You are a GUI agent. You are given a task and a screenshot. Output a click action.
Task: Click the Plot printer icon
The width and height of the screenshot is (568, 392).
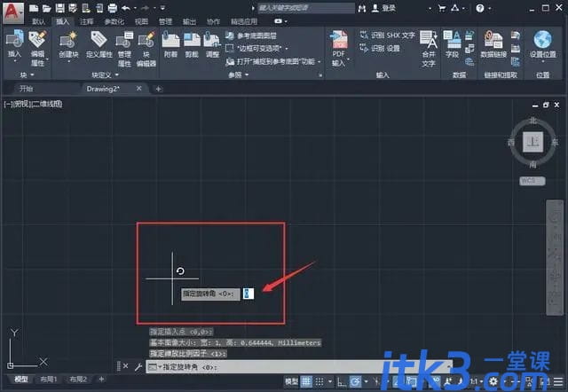pyautogui.click(x=113, y=8)
